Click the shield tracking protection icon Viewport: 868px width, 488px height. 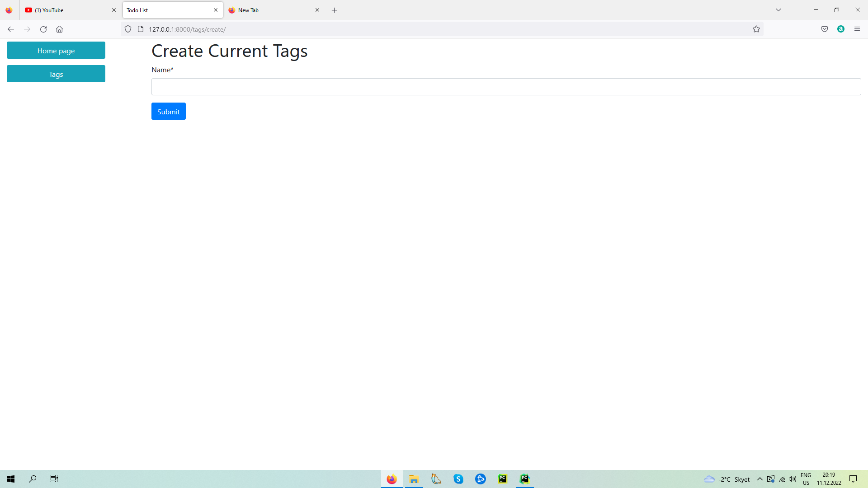click(x=128, y=29)
